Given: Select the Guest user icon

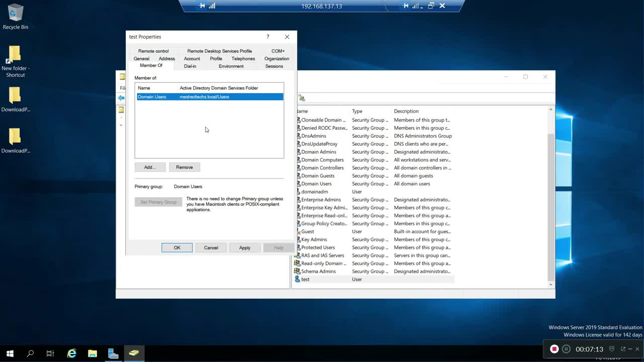Looking at the screenshot, I should 297,231.
